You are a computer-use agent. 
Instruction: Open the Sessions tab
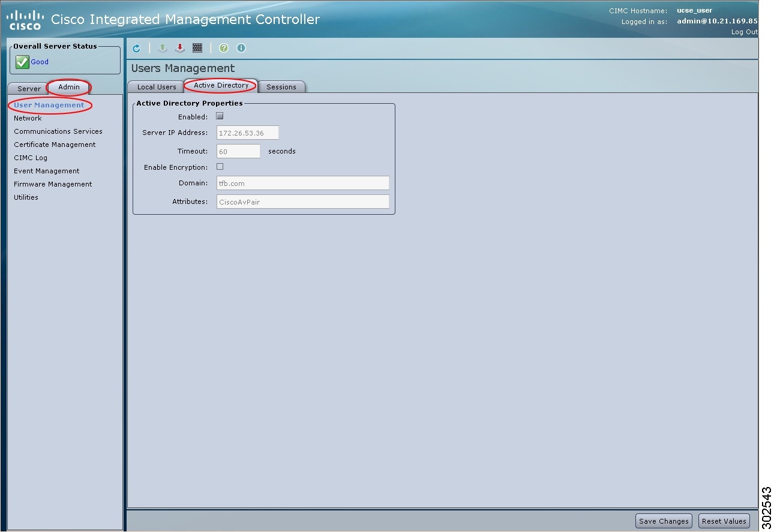[x=281, y=86]
